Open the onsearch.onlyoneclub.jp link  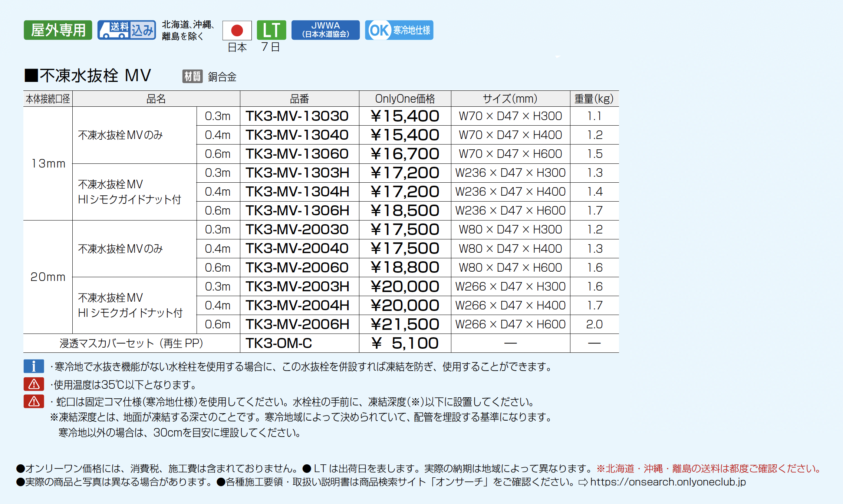click(x=668, y=482)
